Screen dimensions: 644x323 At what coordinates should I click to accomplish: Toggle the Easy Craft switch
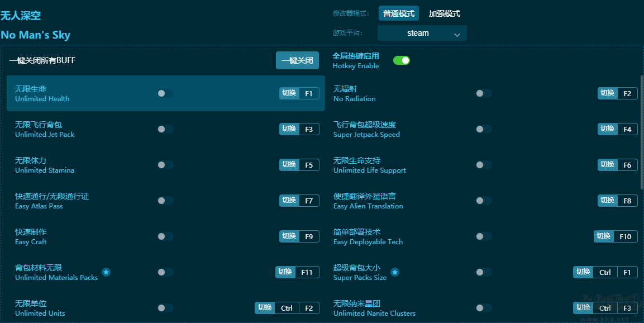(165, 236)
